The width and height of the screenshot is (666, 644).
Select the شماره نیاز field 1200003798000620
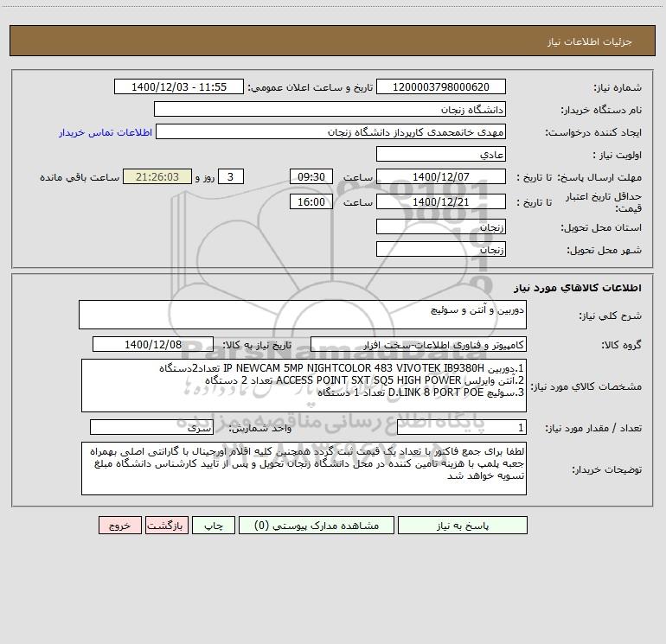point(441,86)
